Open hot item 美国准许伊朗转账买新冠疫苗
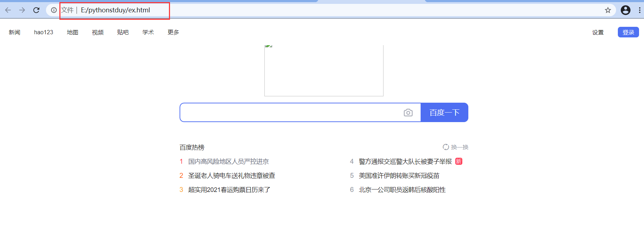The height and width of the screenshot is (235, 644). point(399,175)
